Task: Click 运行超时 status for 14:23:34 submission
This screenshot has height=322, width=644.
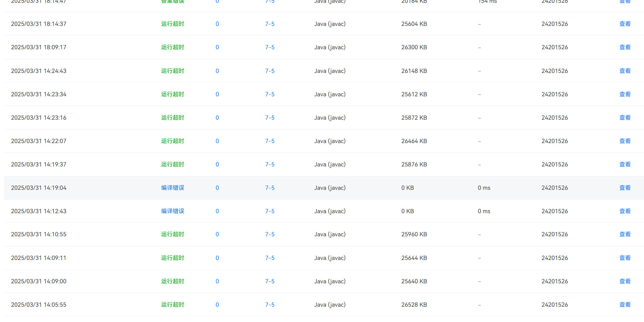Action: [172, 94]
